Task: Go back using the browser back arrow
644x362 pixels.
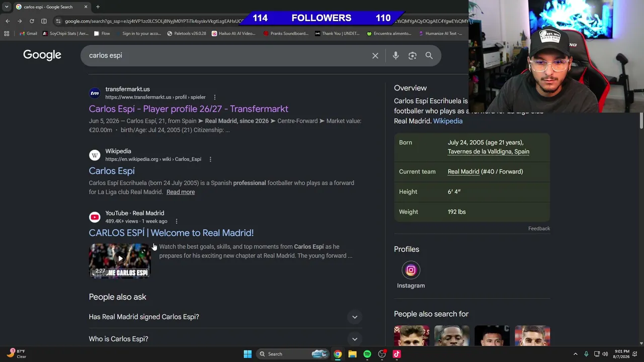Action: 8,21
